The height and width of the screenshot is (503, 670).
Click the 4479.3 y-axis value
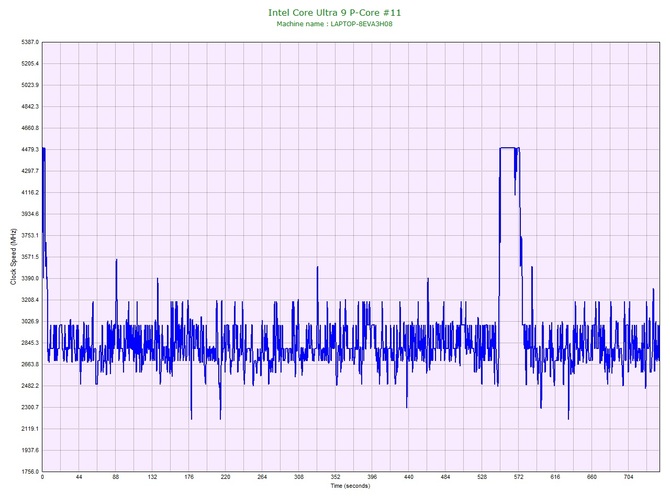(30, 150)
